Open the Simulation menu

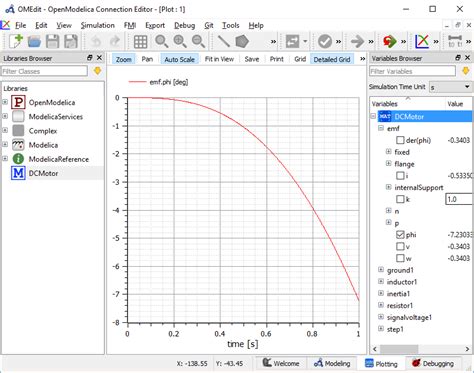tap(97, 25)
